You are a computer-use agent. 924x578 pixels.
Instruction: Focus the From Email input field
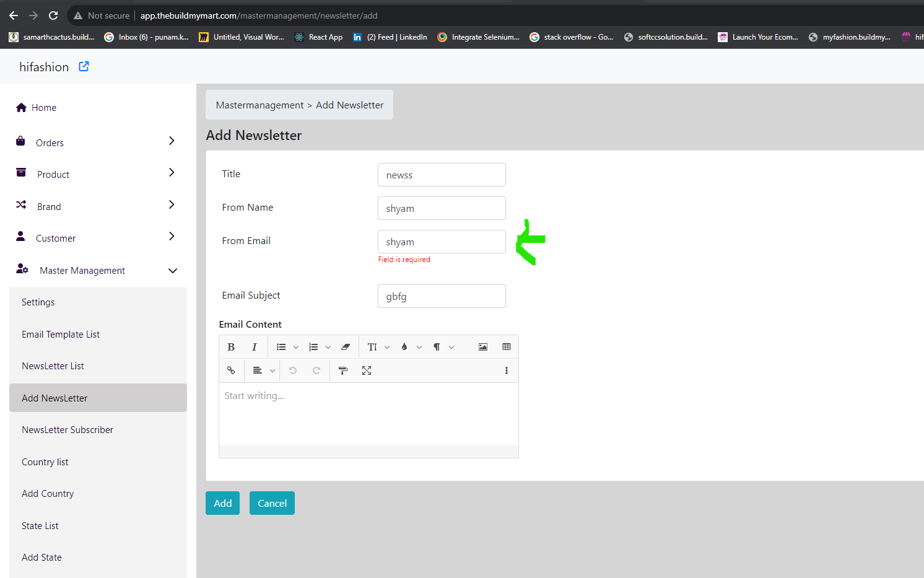[442, 242]
